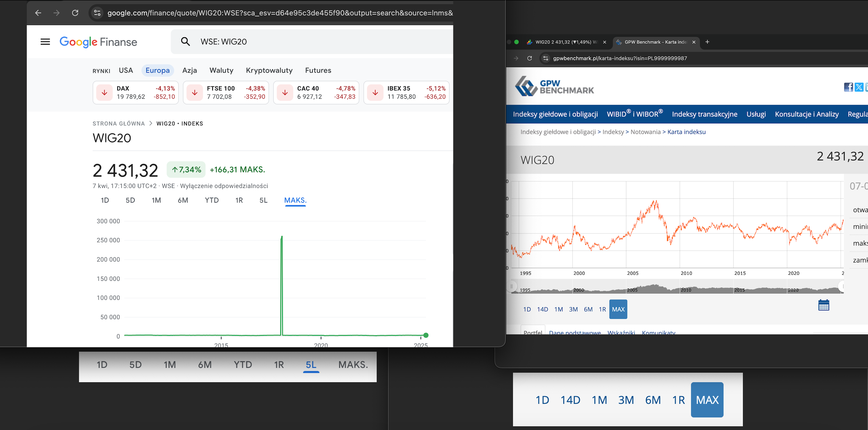Open Indeksy giełdowe i obligacji menu
This screenshot has width=868, height=430.
coord(555,114)
